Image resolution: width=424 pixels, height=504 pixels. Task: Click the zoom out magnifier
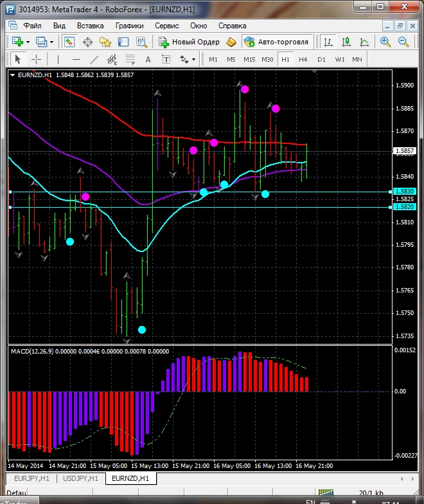404,42
